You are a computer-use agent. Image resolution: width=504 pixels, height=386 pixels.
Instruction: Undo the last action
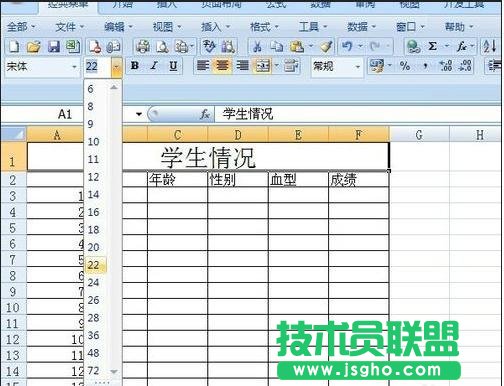[347, 46]
